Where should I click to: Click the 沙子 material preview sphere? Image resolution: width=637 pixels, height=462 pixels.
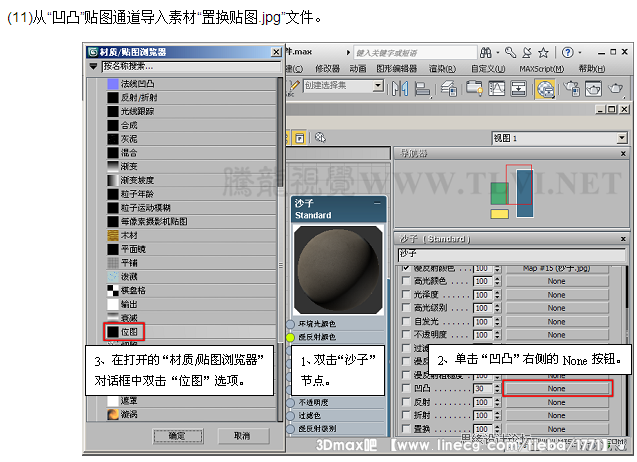click(338, 270)
